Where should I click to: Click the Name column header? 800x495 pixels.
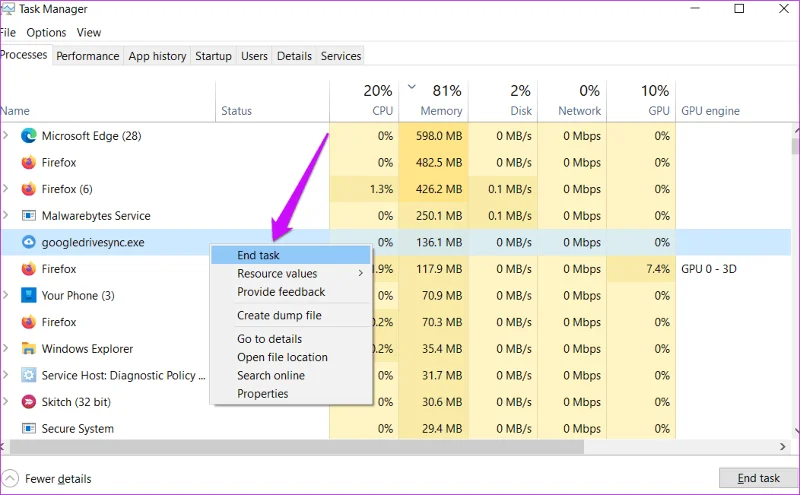pyautogui.click(x=15, y=111)
